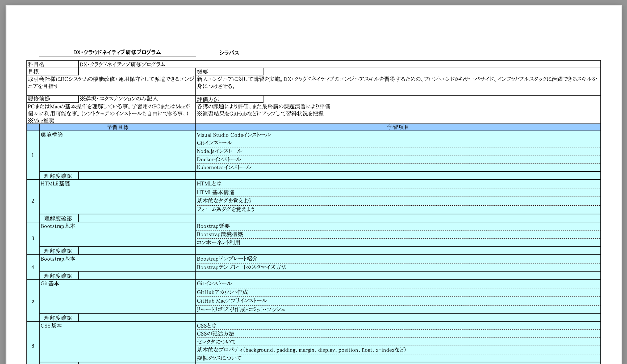This screenshot has width=627, height=364.
Task: Select the 'Boostrapテンプレートカスタマイズ方法' row
Action: 241,267
